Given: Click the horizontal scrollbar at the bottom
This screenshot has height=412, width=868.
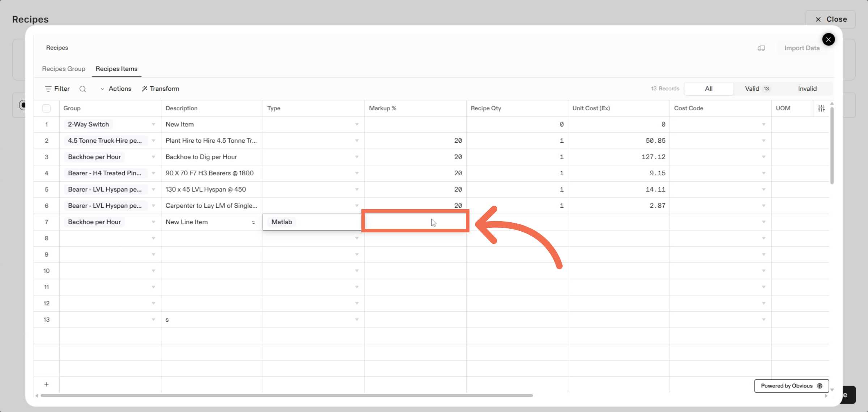Looking at the screenshot, I should (x=286, y=395).
